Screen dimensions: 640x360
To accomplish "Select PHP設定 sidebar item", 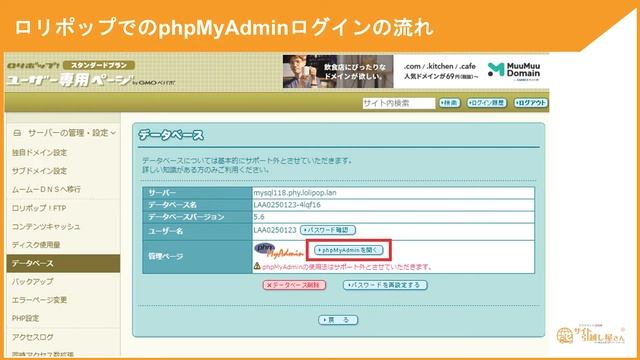I will point(25,318).
